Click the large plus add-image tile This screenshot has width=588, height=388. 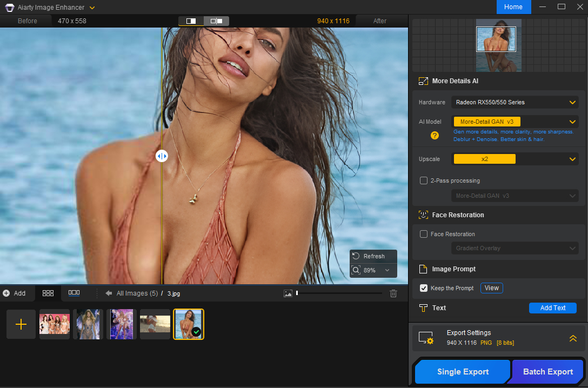pyautogui.click(x=21, y=324)
